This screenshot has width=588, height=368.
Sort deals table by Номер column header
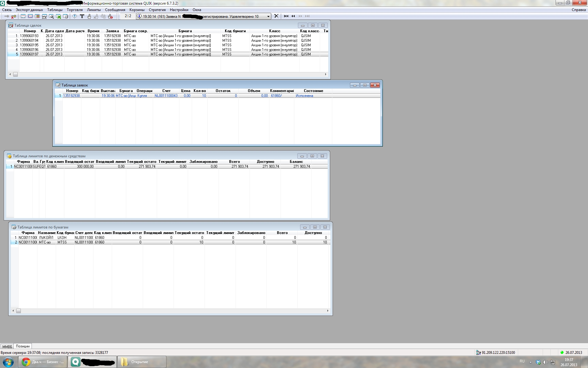coord(30,31)
